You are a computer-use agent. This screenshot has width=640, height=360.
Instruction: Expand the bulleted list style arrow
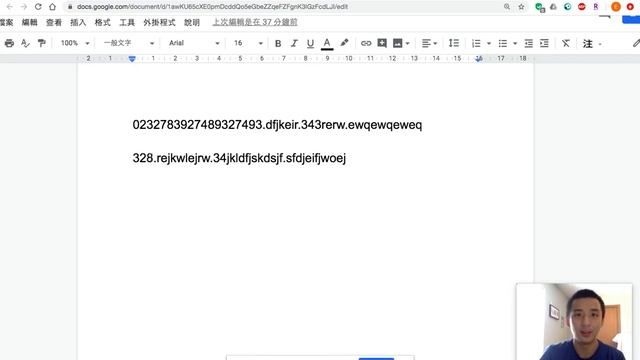coord(515,43)
